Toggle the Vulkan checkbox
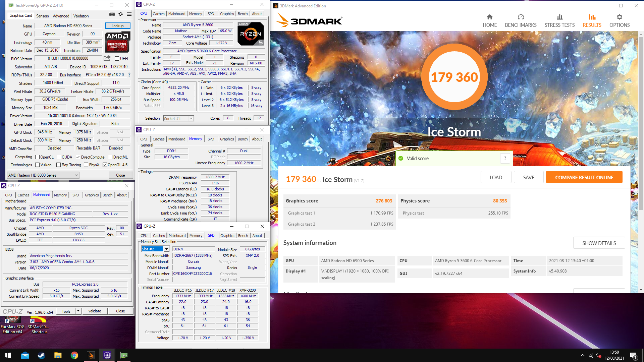 click(38, 165)
